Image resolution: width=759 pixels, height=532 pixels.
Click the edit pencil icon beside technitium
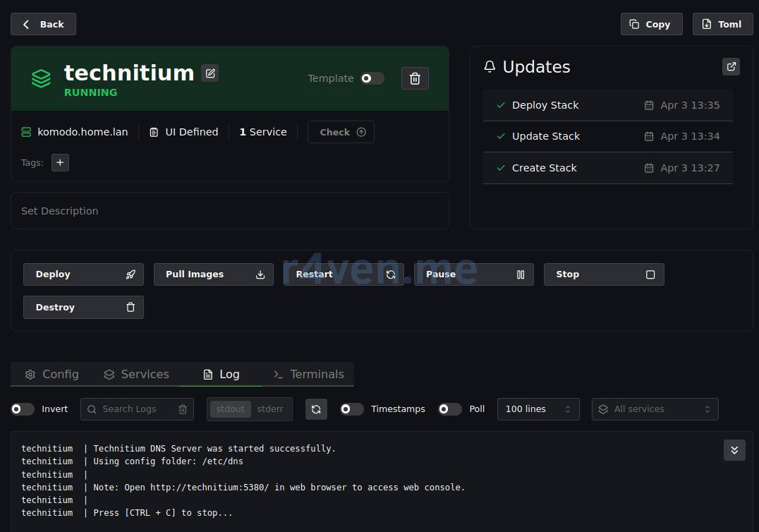pyautogui.click(x=210, y=73)
